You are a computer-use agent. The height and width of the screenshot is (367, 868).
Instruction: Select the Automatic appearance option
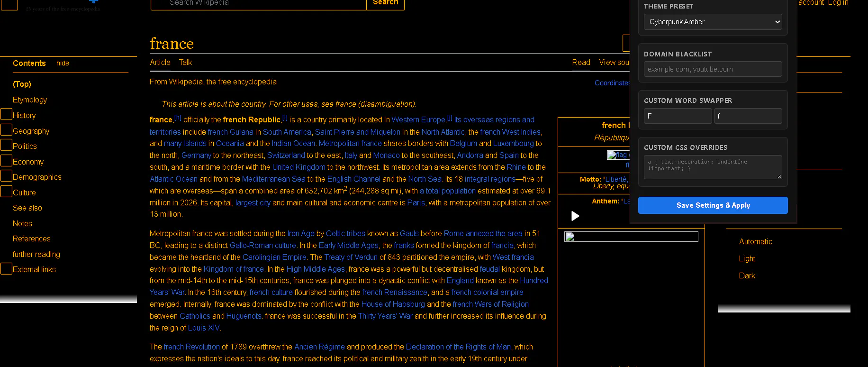755,241
